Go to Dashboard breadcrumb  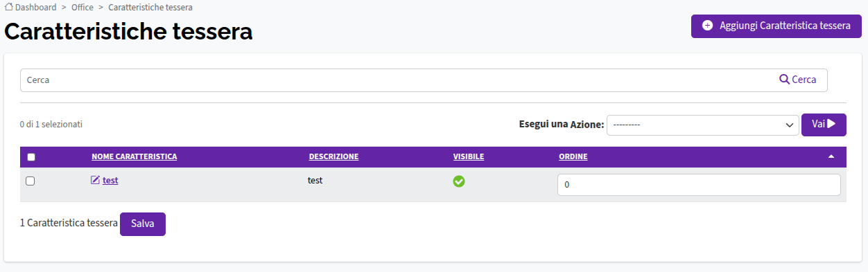pos(36,8)
